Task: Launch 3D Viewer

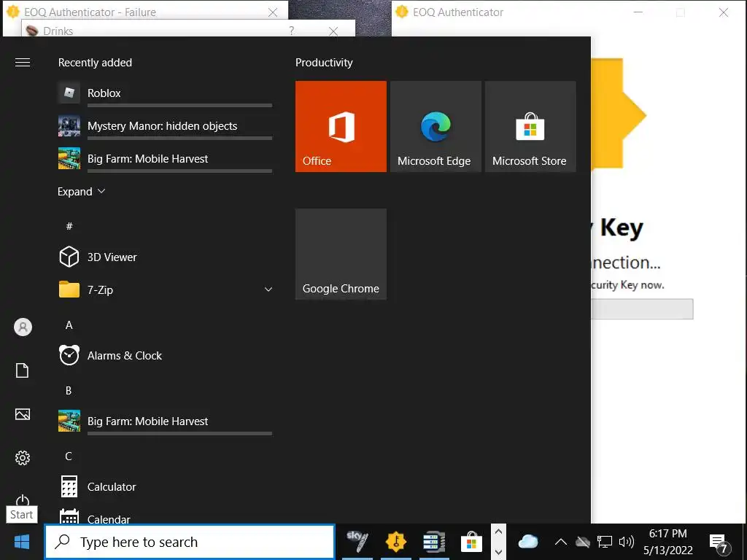Action: tap(165, 257)
